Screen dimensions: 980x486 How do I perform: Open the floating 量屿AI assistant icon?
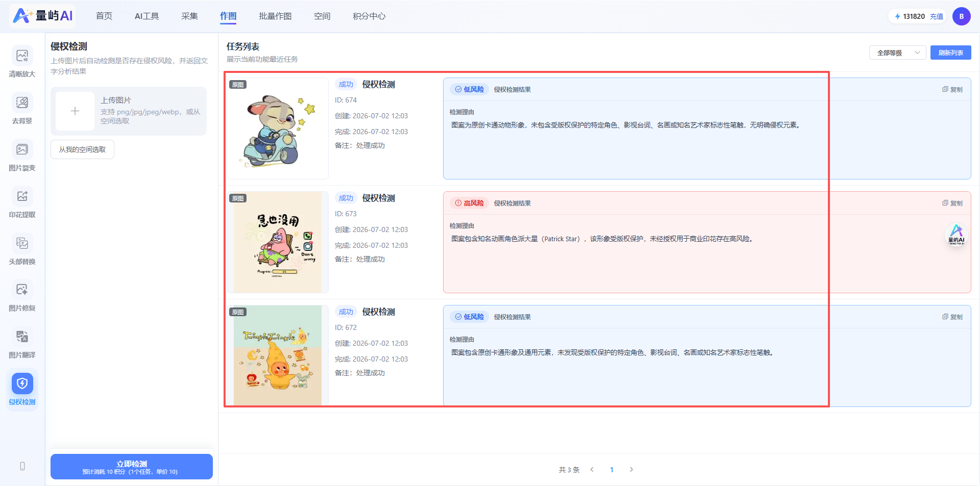[x=956, y=235]
